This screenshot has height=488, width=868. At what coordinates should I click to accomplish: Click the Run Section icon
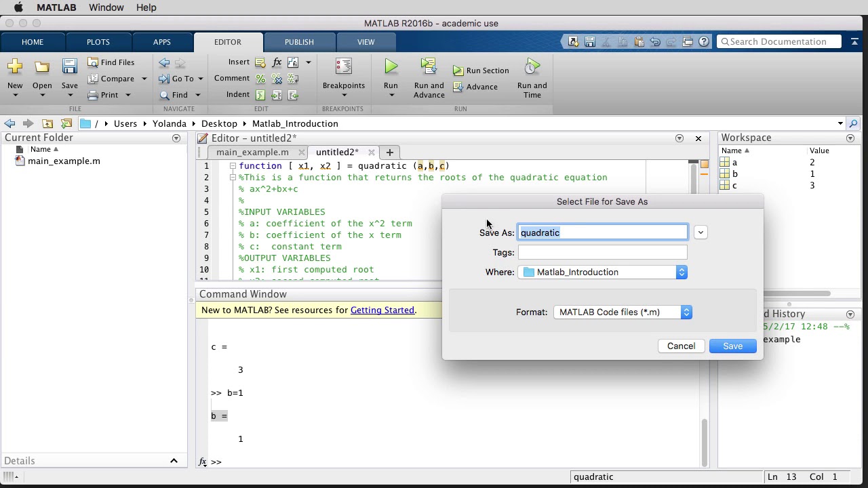tap(458, 70)
